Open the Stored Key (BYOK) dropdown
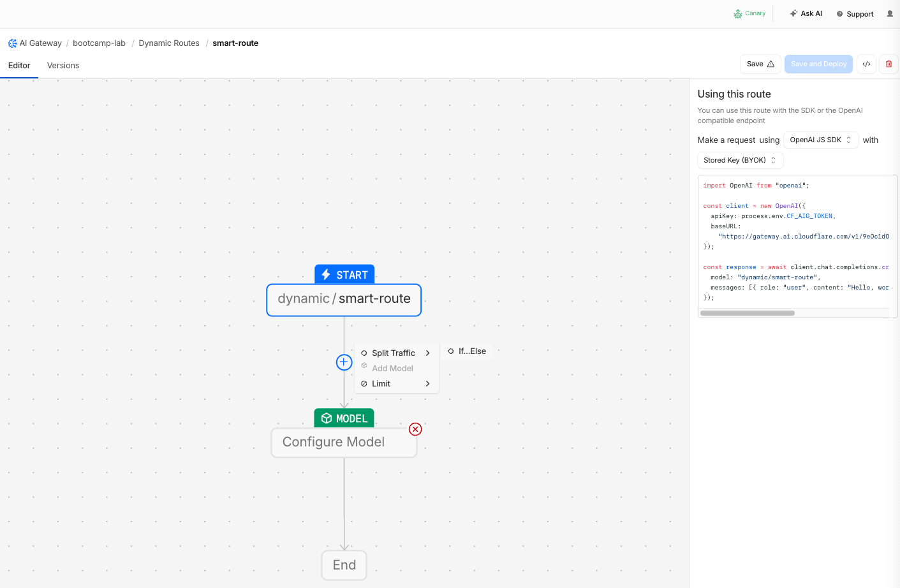900x588 pixels. (x=740, y=160)
